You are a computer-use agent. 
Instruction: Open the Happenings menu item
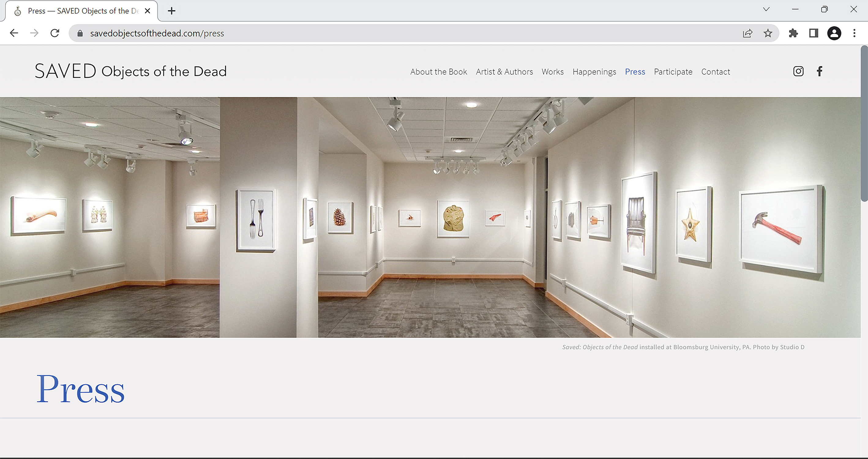tap(594, 72)
